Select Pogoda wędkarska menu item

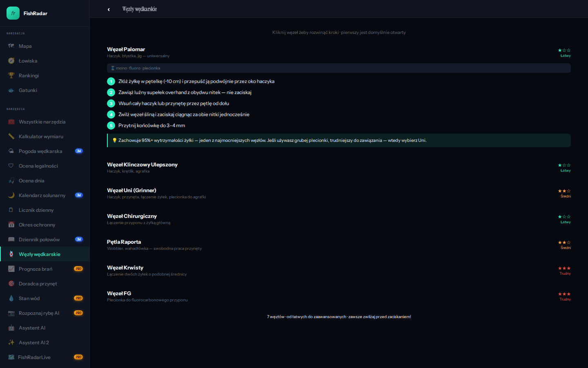click(x=40, y=151)
